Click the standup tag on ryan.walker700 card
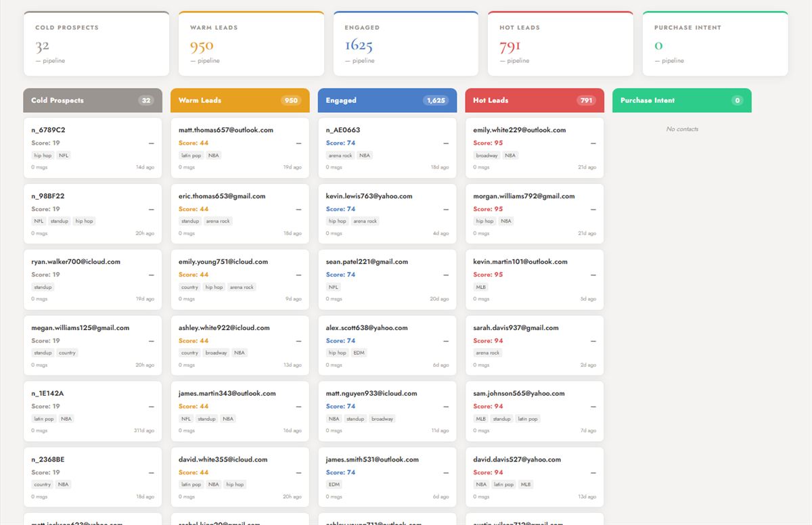The image size is (812, 525). (43, 287)
